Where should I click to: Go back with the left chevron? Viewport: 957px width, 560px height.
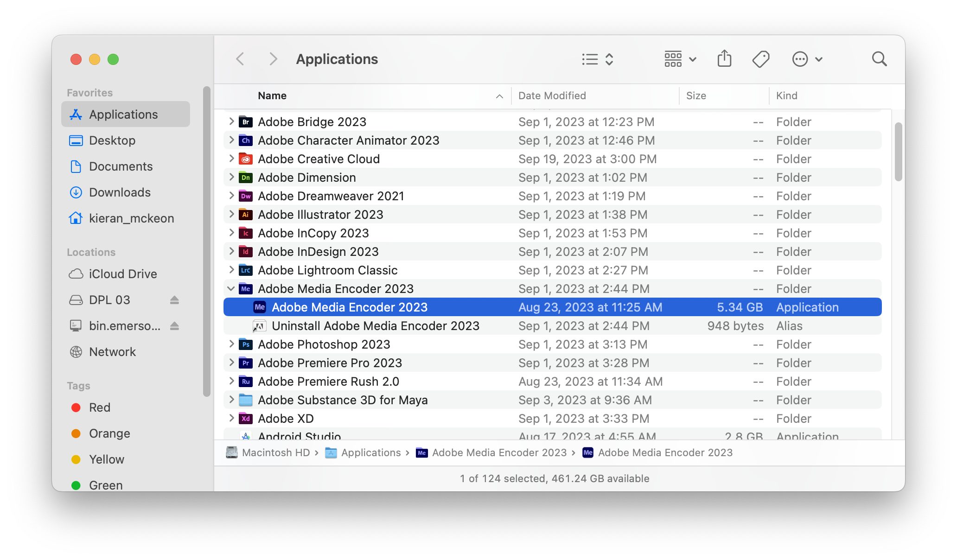point(240,59)
